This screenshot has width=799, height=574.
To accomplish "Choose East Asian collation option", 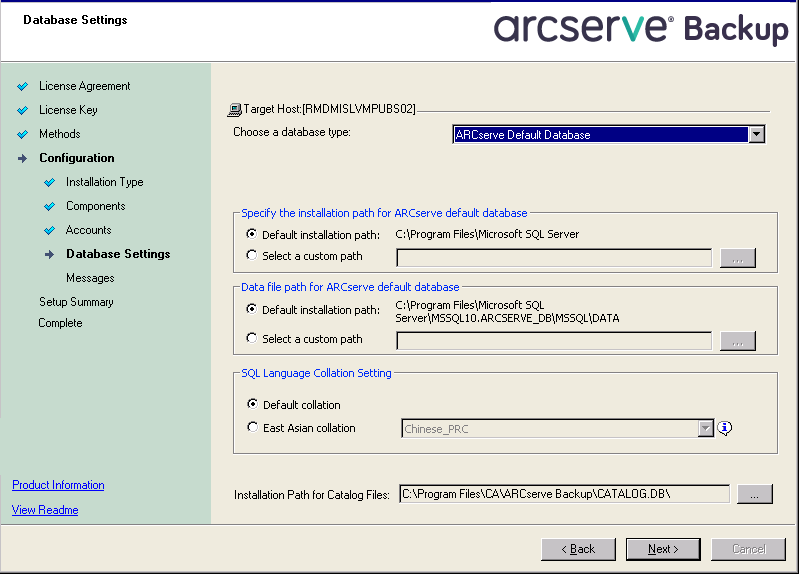I will pos(252,427).
